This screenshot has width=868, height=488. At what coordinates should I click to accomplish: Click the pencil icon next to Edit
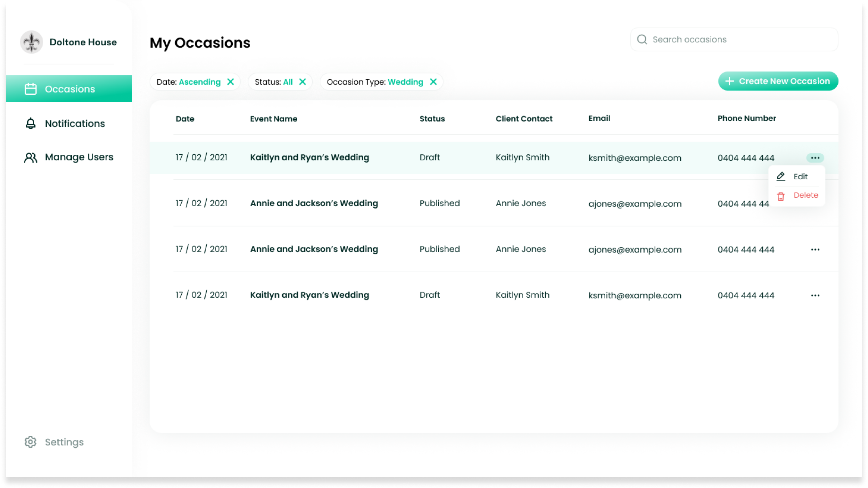781,176
